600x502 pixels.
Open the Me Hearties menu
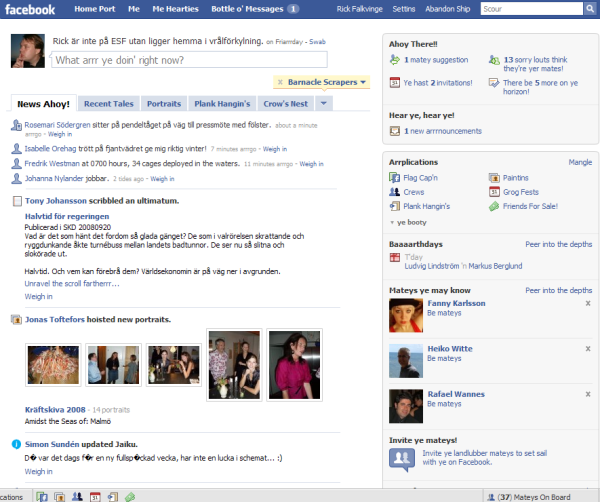point(175,9)
